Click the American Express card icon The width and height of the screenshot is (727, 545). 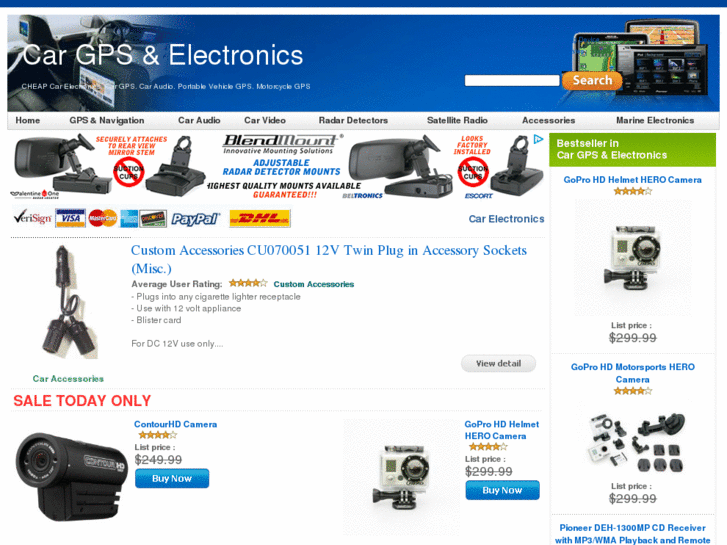[x=129, y=218]
